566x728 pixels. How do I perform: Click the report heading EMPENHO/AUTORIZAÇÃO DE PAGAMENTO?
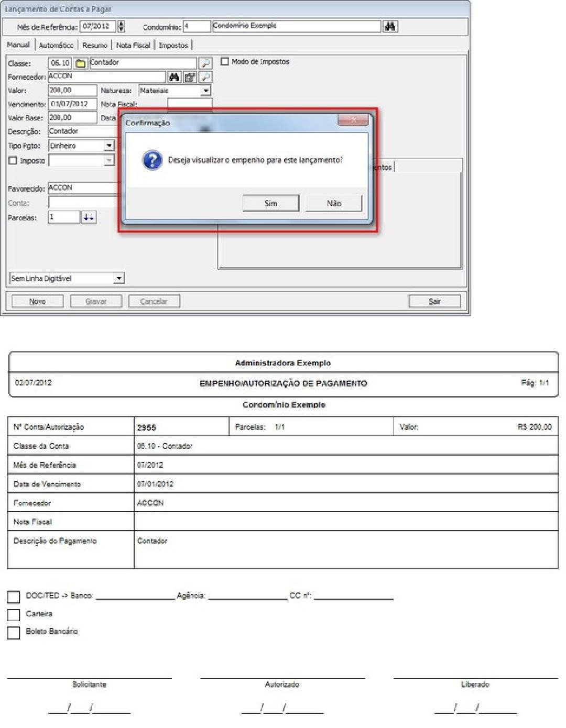[284, 383]
